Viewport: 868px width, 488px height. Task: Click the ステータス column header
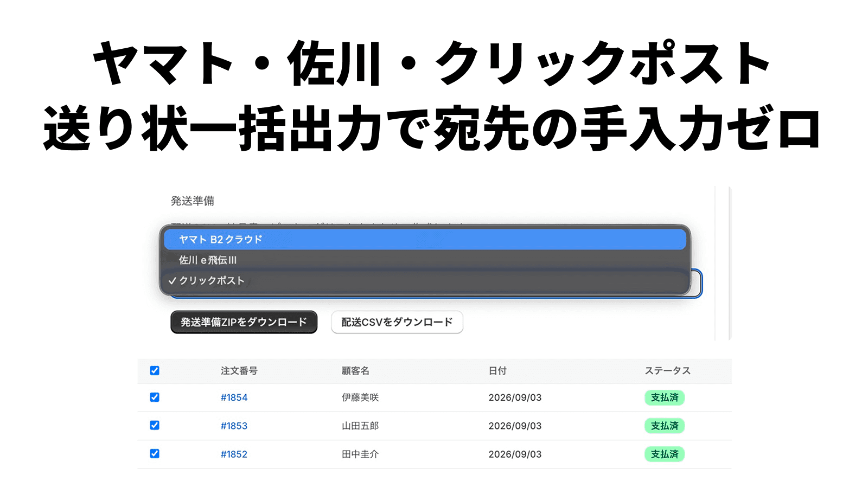click(667, 371)
